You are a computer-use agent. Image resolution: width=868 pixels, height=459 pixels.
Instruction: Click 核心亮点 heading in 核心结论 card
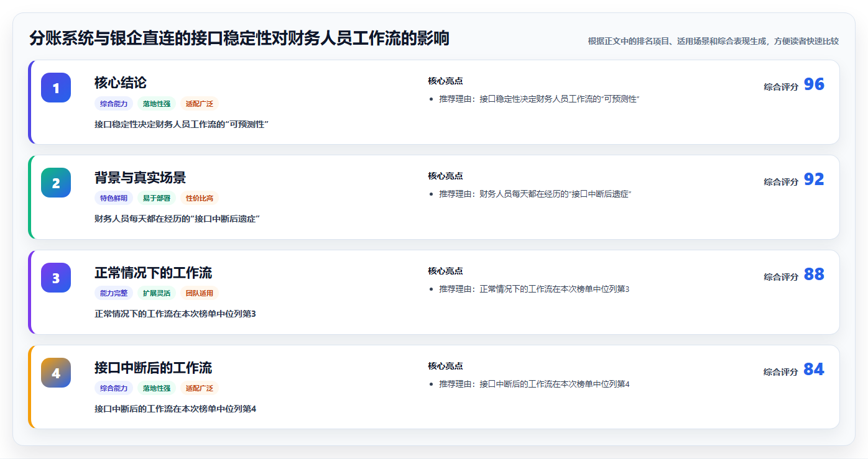coord(445,81)
